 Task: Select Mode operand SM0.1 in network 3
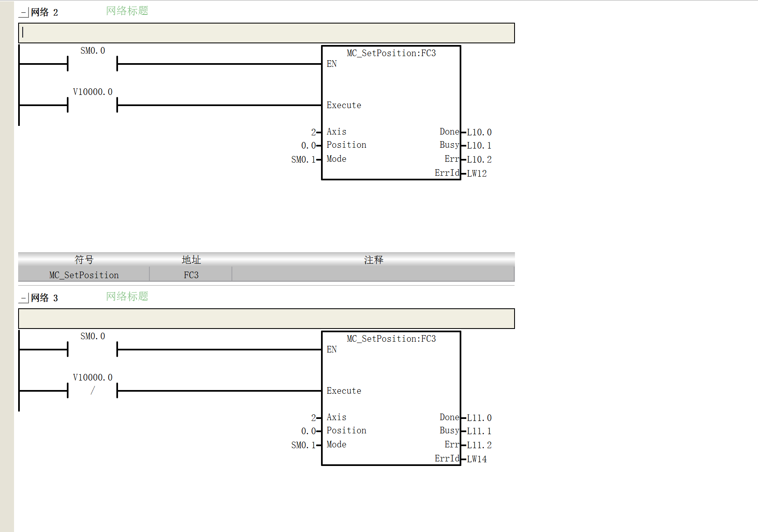tap(304, 445)
